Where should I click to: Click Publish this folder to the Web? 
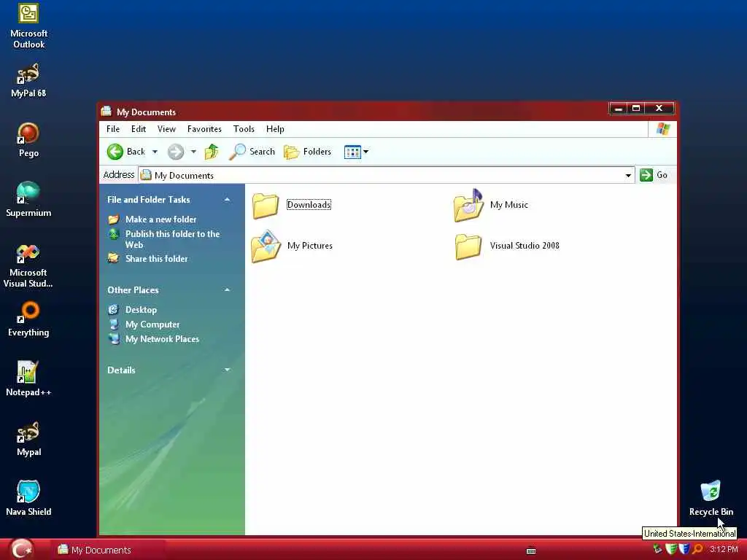coord(172,239)
